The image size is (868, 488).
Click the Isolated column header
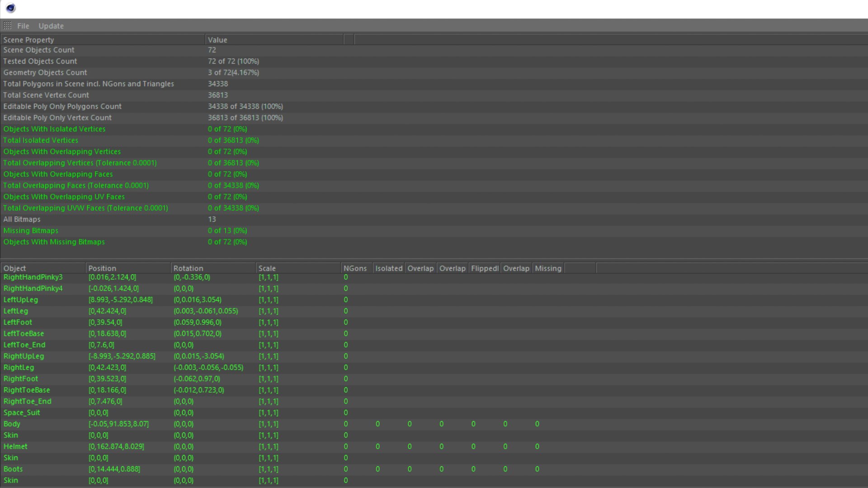388,268
